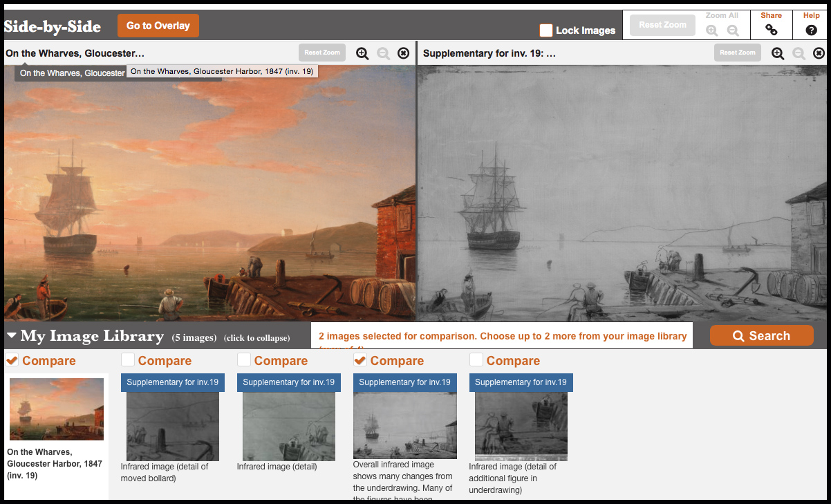
Task: Click the top-bar Reset Zoom button
Action: coord(662,25)
